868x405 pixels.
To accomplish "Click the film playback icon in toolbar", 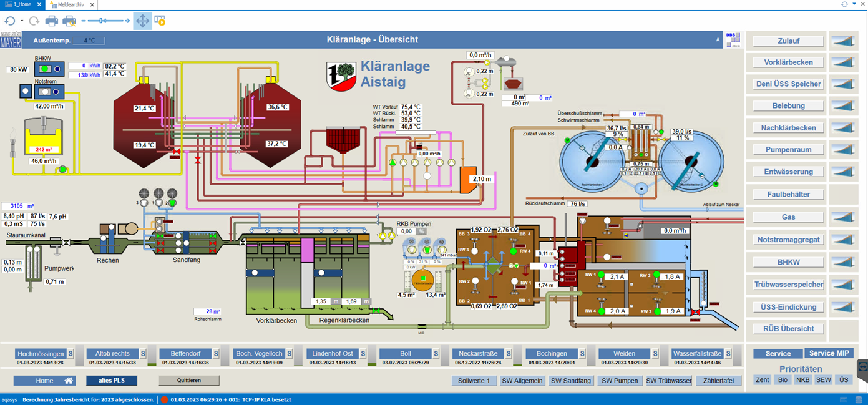I will [x=160, y=21].
